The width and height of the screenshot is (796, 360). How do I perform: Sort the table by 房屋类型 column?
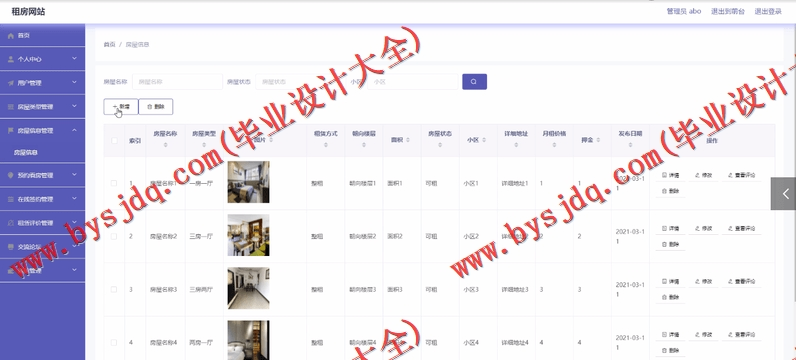(x=204, y=145)
